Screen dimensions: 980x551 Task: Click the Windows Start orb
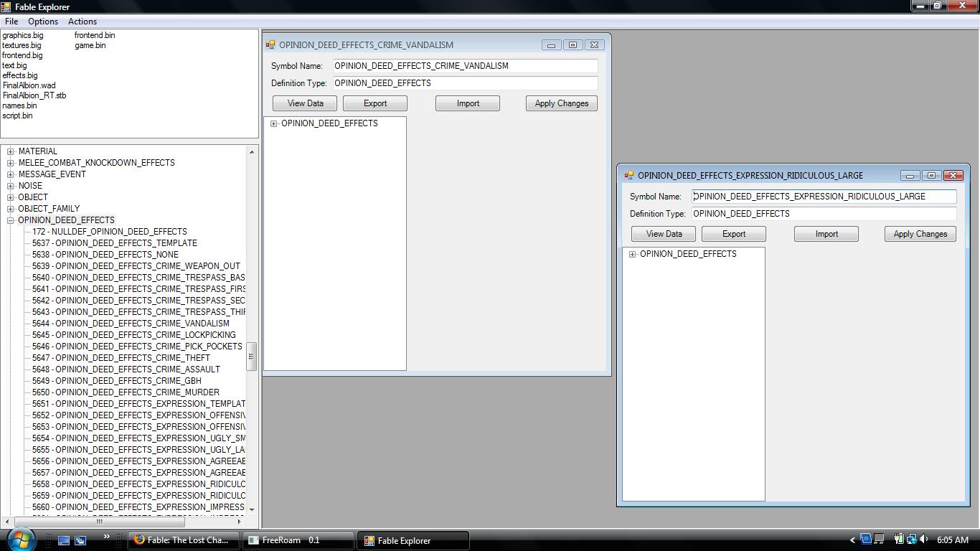point(19,540)
